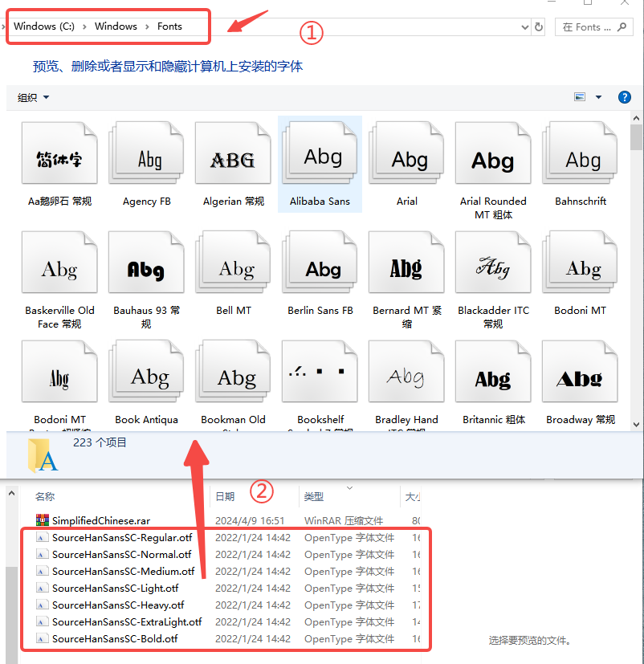Expand the view options dropdown arrow
Screen dimensions: 644x664
pyautogui.click(x=599, y=97)
